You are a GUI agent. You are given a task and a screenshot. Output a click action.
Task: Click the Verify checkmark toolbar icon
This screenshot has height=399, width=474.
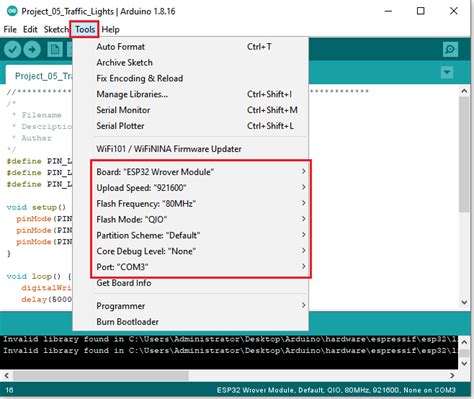point(12,50)
